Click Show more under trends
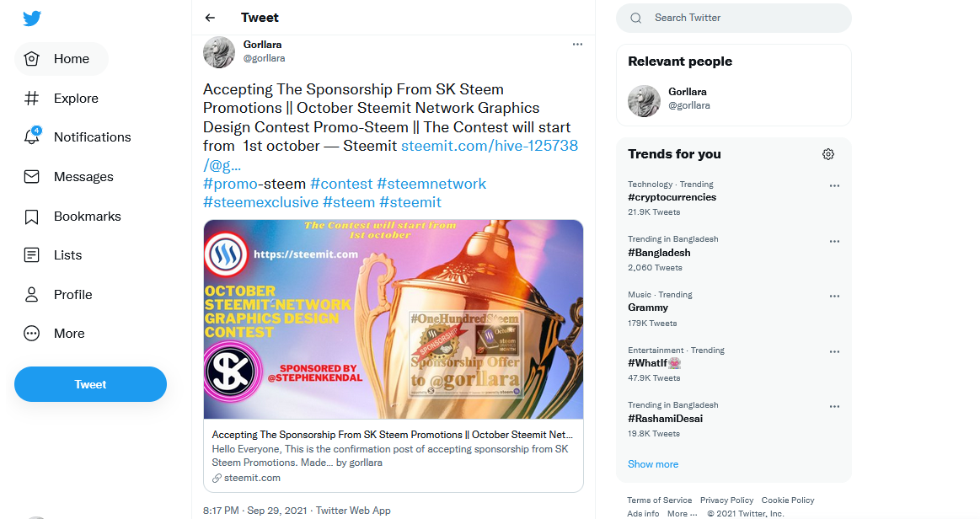The height and width of the screenshot is (519, 980). click(x=652, y=464)
